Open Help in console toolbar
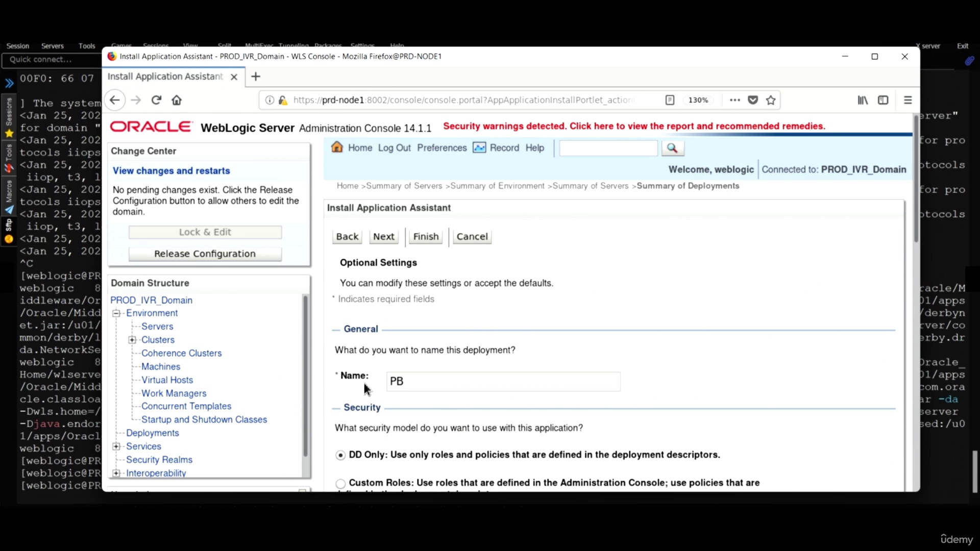The width and height of the screenshot is (980, 551). 535,148
